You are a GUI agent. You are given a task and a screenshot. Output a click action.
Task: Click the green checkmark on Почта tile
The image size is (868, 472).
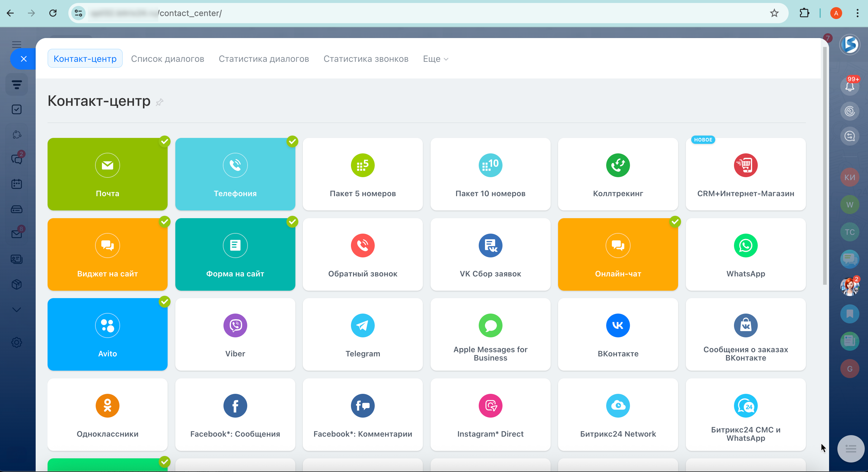[x=165, y=141]
